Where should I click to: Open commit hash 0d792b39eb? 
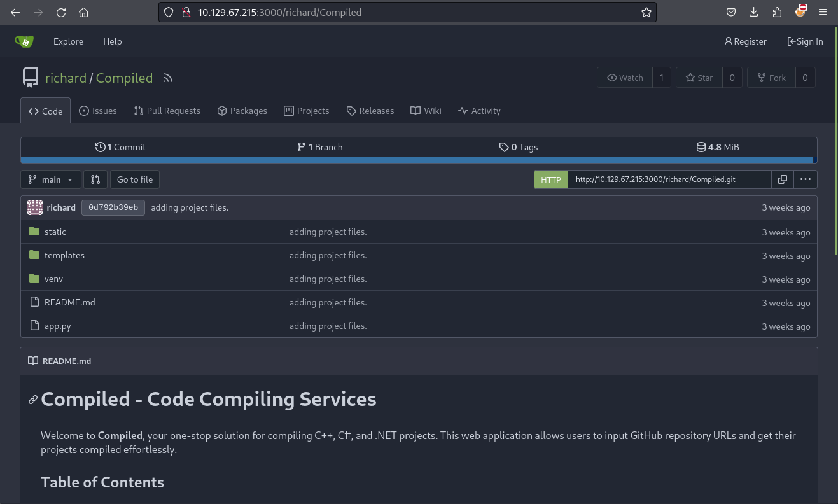click(113, 207)
